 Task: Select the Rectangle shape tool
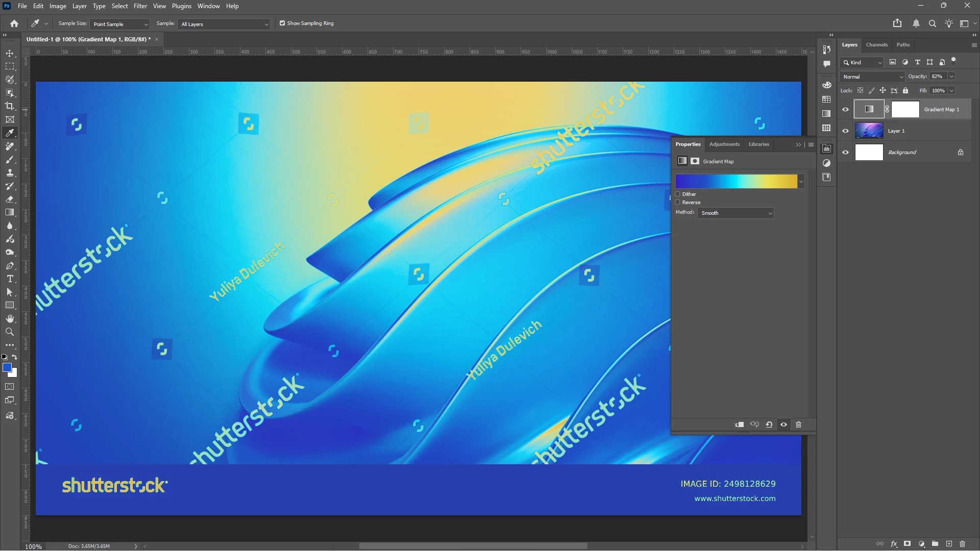pyautogui.click(x=10, y=305)
